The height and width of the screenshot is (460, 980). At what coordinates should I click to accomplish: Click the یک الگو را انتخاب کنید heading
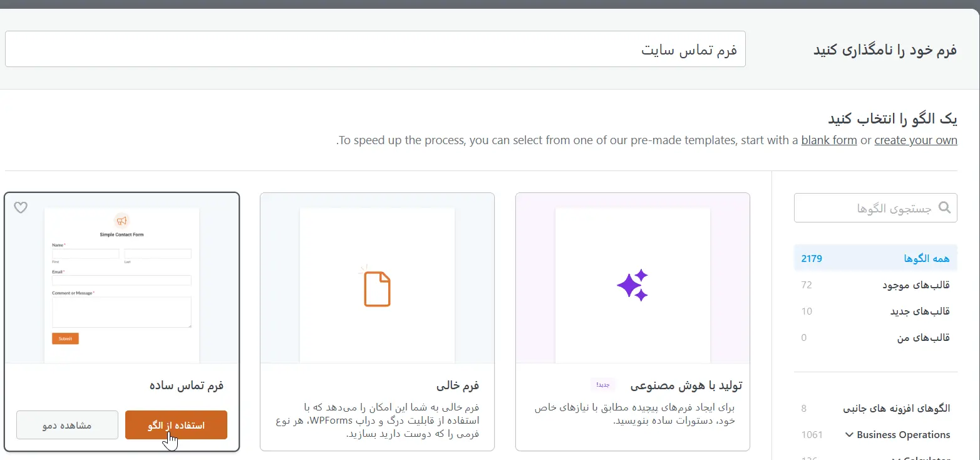click(893, 118)
